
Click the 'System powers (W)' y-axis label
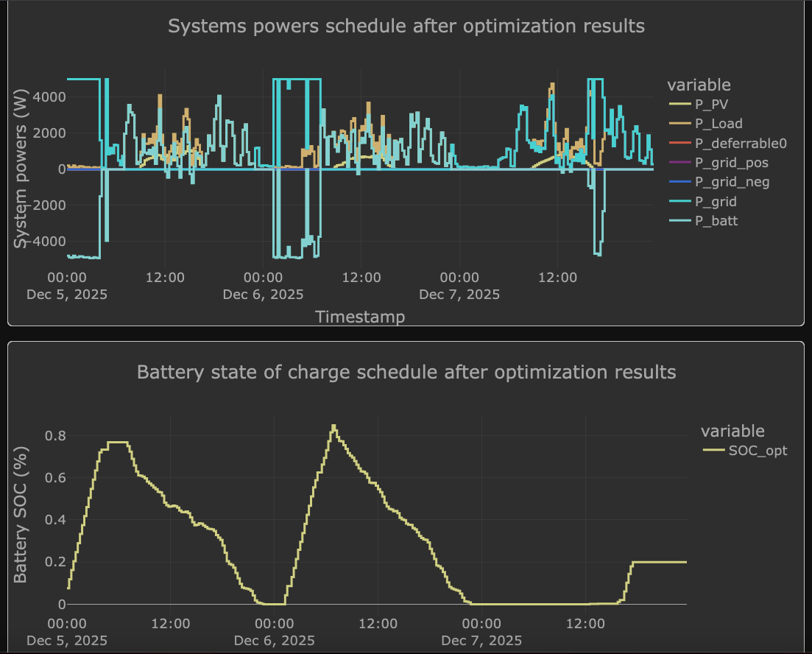click(21, 169)
